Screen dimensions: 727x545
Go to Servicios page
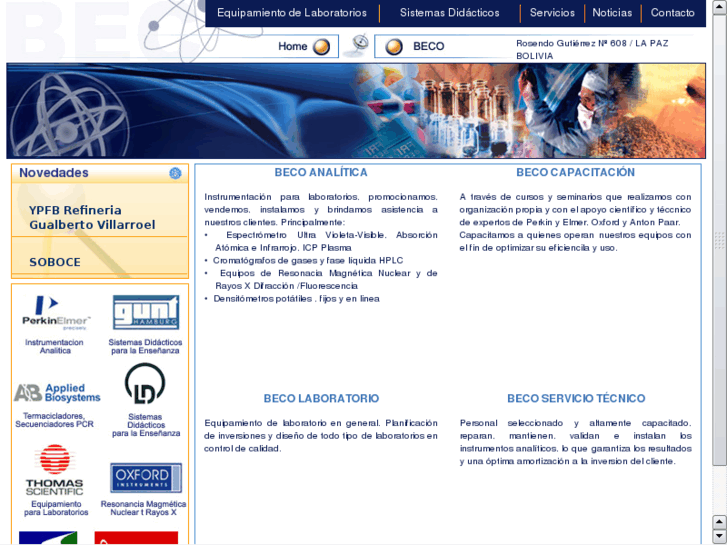pyautogui.click(x=552, y=13)
